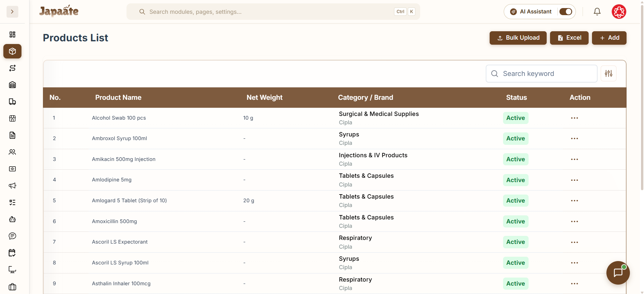Screen dimensions: 644x294
Task: Expand the collapsed sidebar with chevron
Action: point(12,12)
